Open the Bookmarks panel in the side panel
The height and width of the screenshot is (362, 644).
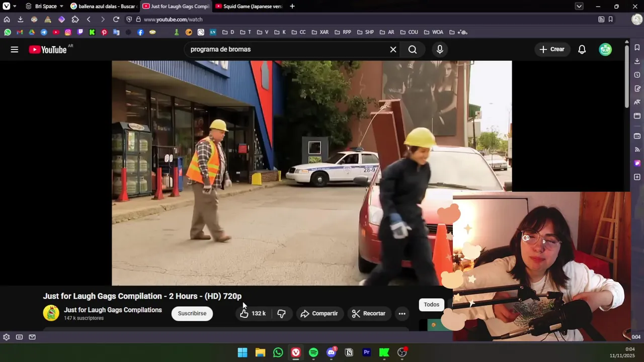point(637,47)
